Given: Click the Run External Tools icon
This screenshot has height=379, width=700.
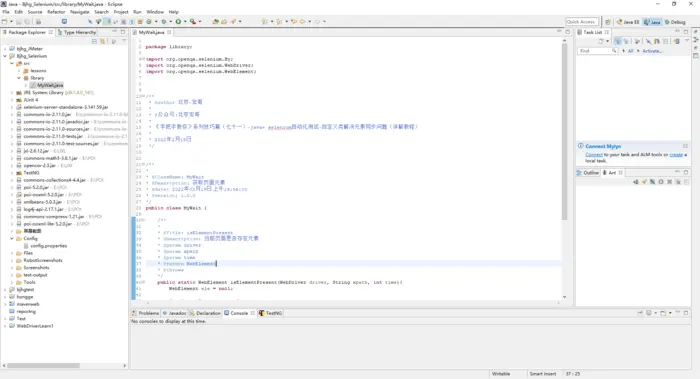Looking at the screenshot, I should pyautogui.click(x=193, y=21).
